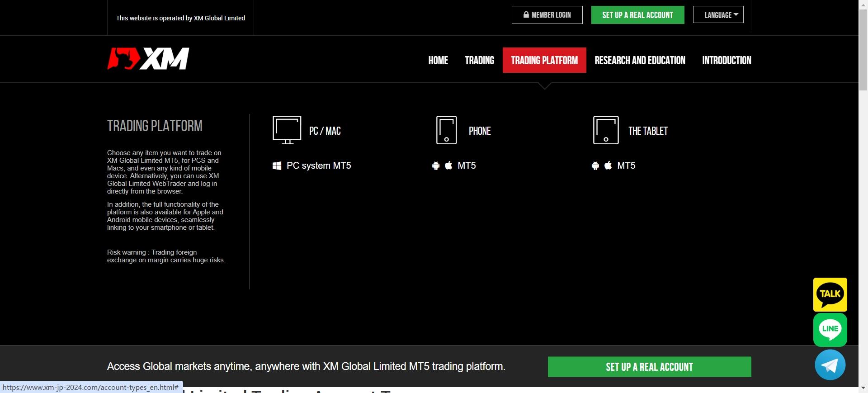Click the page scrollbar thumb
This screenshot has height=393, width=868.
863,50
